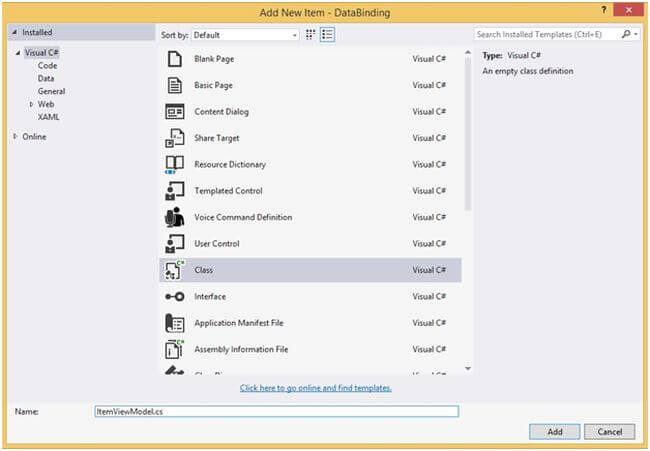Collapse the Installed section arrow
This screenshot has height=451, width=650.
click(15, 32)
